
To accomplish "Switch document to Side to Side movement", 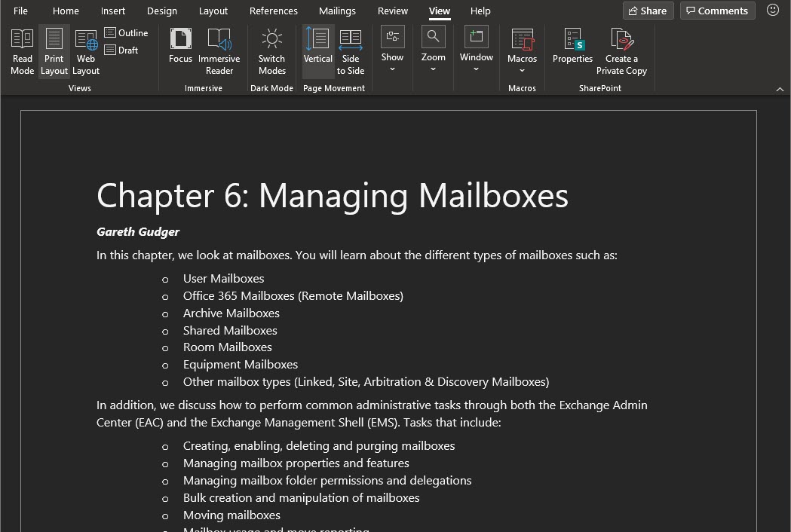I will point(350,50).
